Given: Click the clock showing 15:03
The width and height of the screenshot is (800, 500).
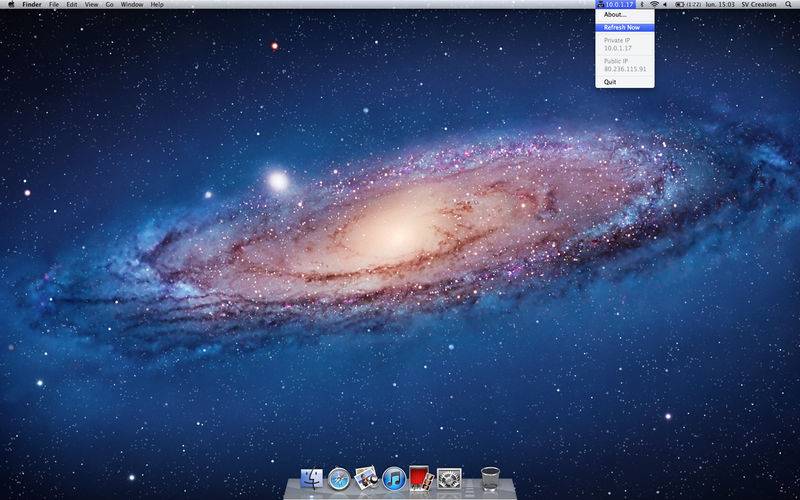Looking at the screenshot, I should click(x=720, y=5).
